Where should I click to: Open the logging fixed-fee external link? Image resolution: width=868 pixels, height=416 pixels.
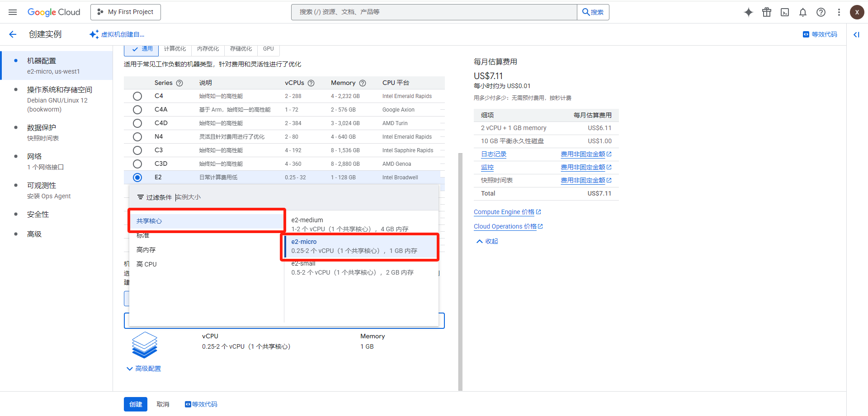pos(586,154)
